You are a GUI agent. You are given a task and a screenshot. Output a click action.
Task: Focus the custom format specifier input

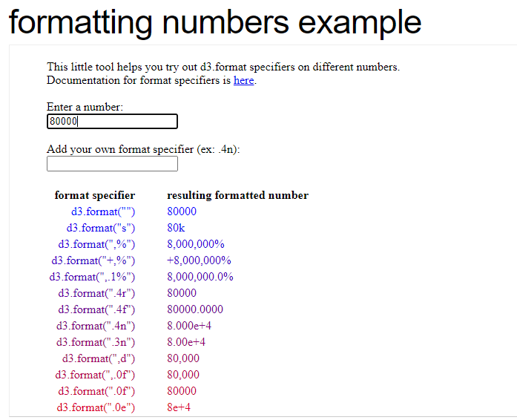click(x=112, y=164)
